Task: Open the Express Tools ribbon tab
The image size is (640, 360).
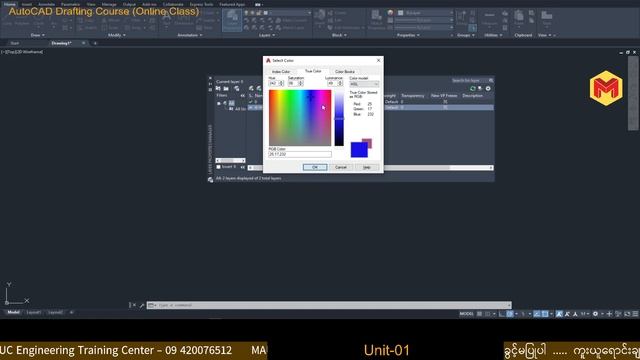Action: coord(201,4)
